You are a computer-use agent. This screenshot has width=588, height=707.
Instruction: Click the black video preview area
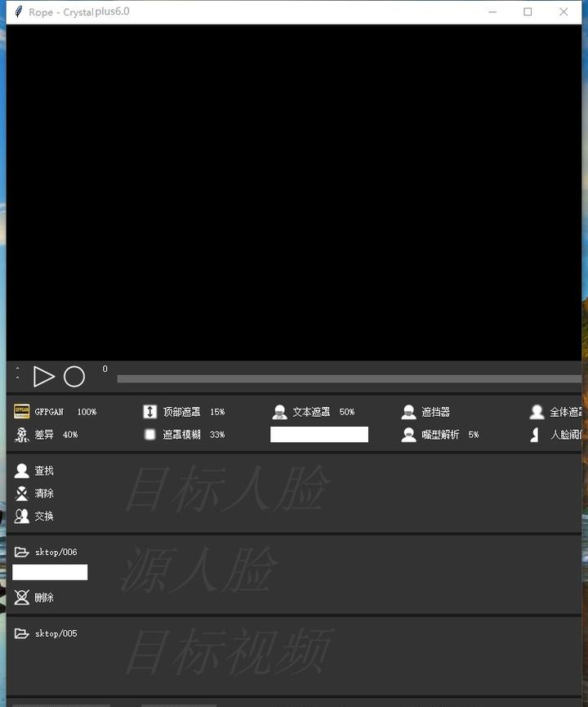pos(294,193)
